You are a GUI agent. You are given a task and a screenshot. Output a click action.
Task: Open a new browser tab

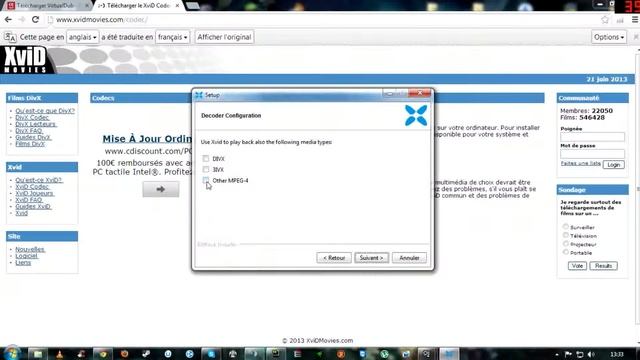tap(193, 6)
